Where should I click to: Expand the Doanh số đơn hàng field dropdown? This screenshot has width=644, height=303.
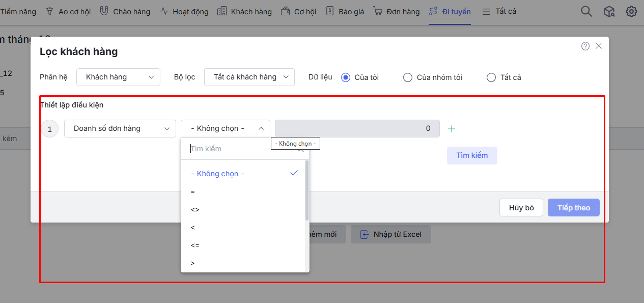120,129
